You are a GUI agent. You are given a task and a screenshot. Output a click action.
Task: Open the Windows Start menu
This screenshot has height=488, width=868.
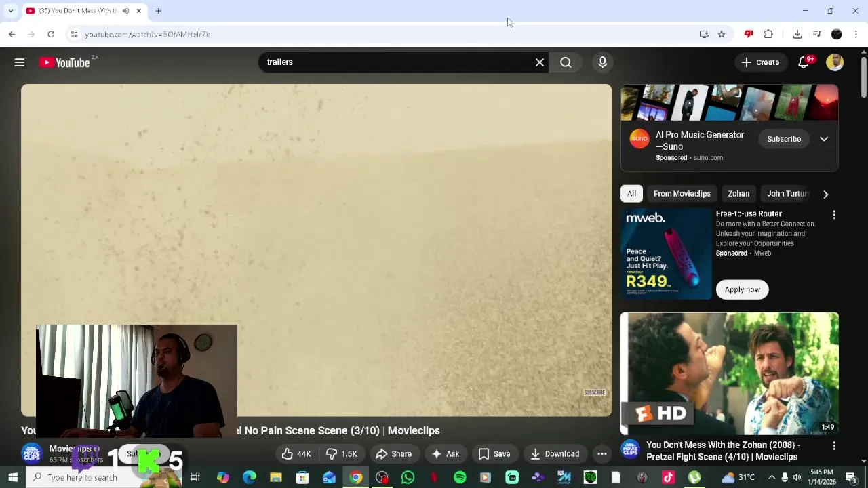coord(13,477)
